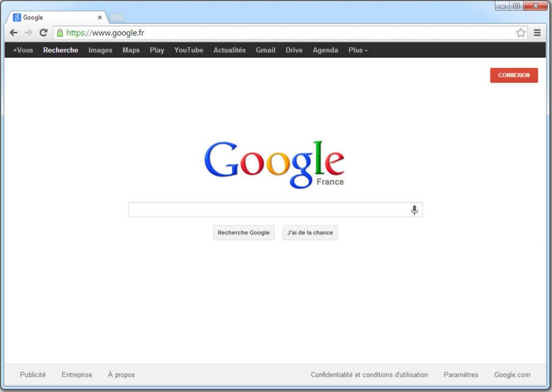Click the Google tab favicon

[x=17, y=17]
